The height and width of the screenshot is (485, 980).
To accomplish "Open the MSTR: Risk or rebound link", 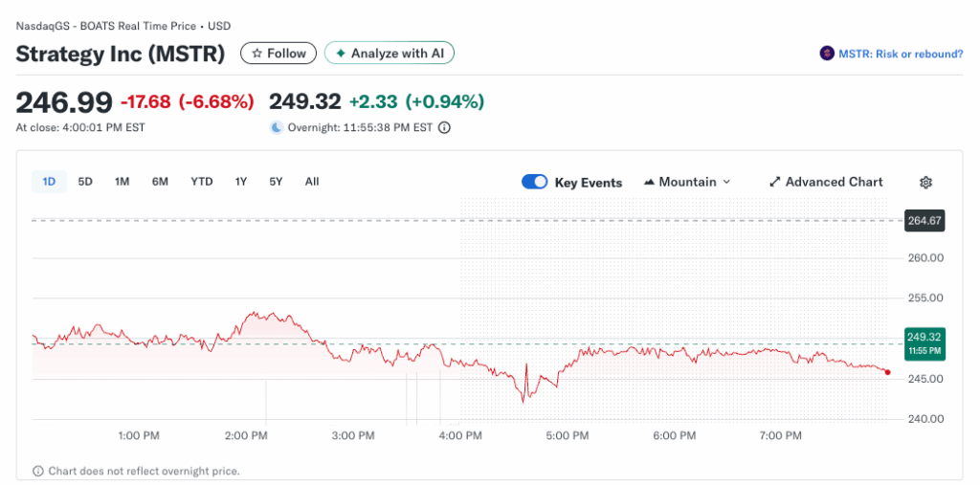I will (x=900, y=54).
